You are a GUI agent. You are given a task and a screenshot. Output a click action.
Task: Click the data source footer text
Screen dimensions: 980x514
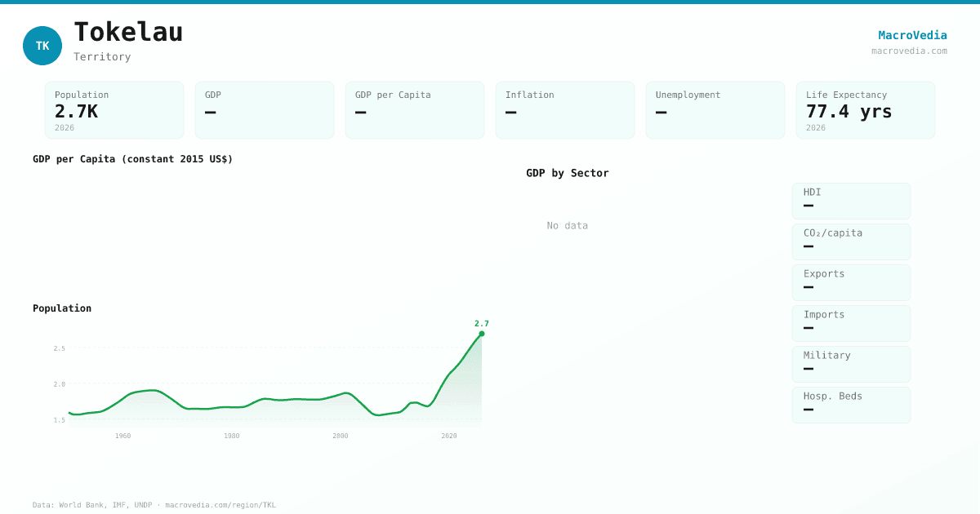[154, 505]
